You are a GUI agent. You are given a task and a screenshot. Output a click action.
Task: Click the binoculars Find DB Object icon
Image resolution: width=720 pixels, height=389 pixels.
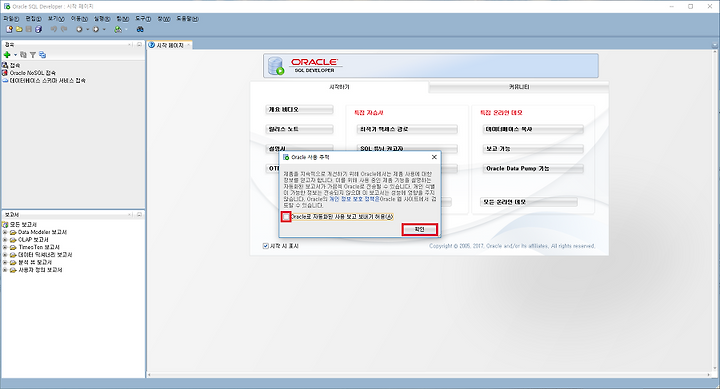tap(140, 29)
